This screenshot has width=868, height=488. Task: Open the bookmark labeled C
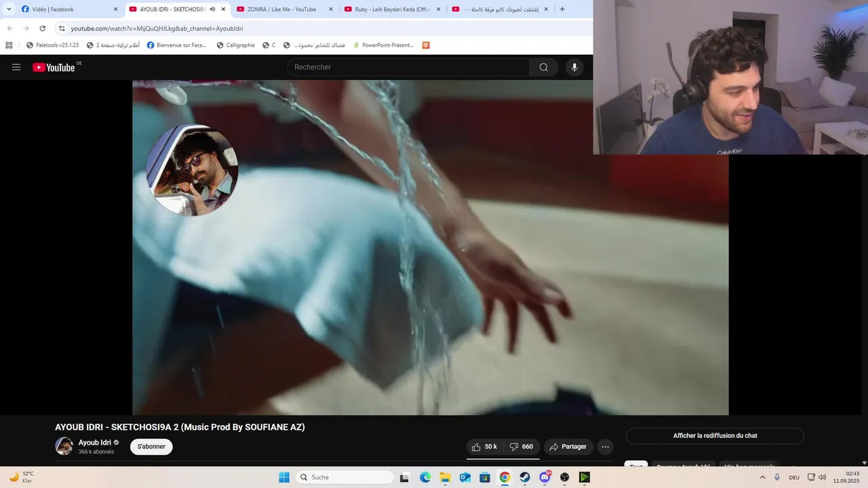pos(269,45)
